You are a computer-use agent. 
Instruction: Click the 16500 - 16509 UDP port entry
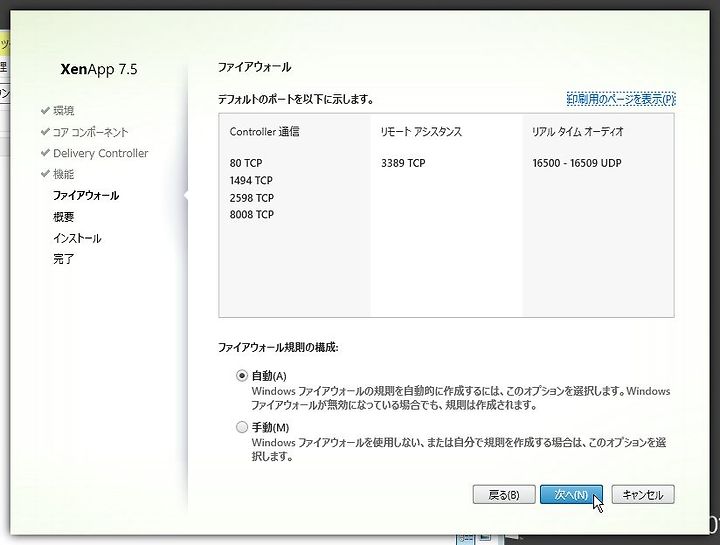click(x=577, y=163)
